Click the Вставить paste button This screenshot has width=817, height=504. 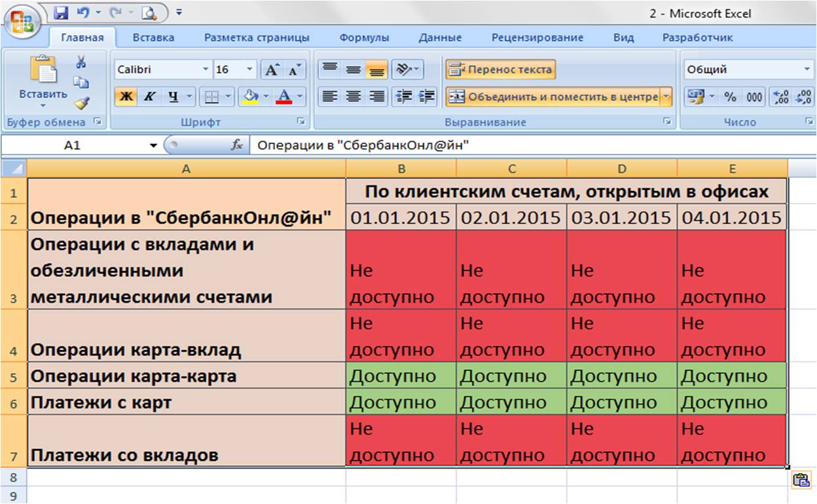point(43,82)
